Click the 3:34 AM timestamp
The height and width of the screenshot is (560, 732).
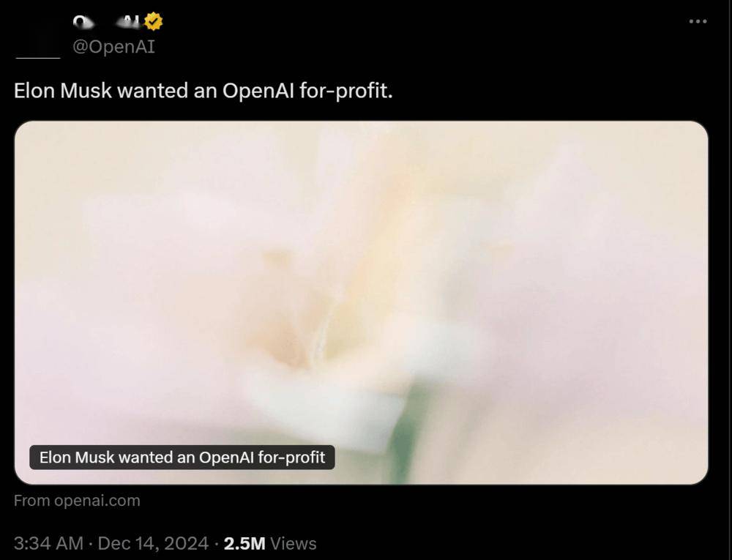(x=48, y=544)
